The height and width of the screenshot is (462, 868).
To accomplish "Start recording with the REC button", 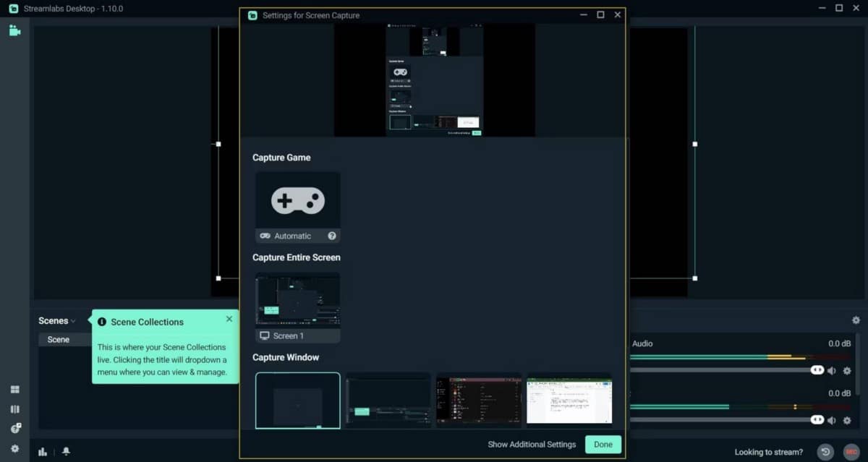I will pos(851,452).
